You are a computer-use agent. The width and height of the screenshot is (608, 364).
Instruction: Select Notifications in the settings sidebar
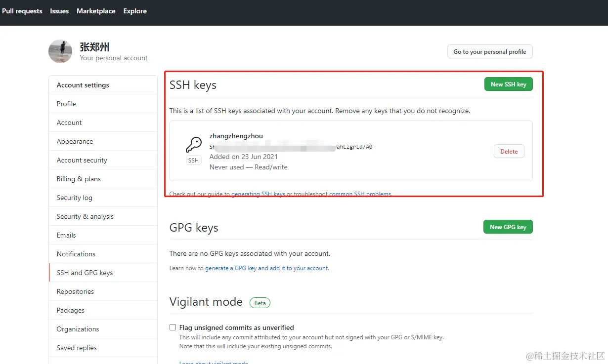[x=76, y=254]
